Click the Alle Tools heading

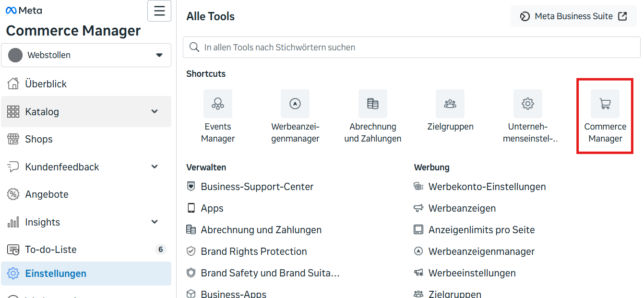pos(211,16)
